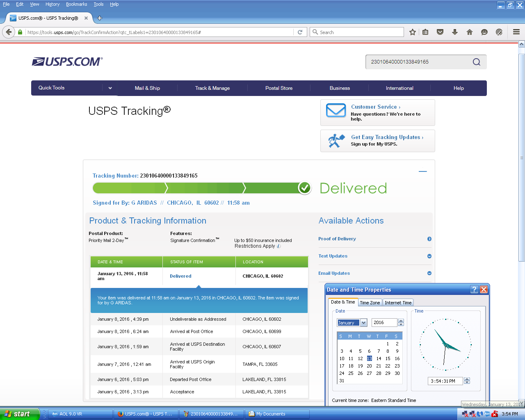Go back with the browser back arrow

(9, 32)
